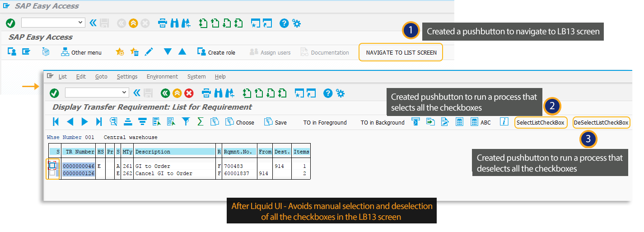Click the Save layout button
Image resolution: width=644 pixels, height=232 pixels.
[275, 122]
